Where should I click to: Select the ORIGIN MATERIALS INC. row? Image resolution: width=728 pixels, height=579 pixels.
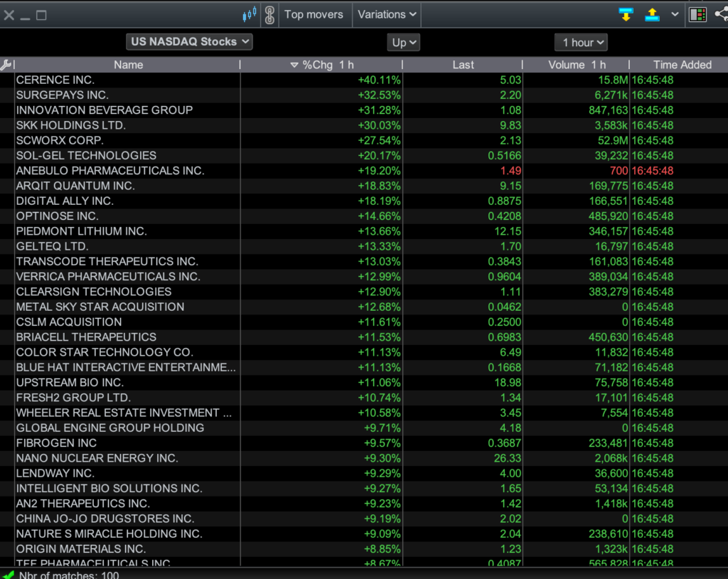[x=364, y=549]
